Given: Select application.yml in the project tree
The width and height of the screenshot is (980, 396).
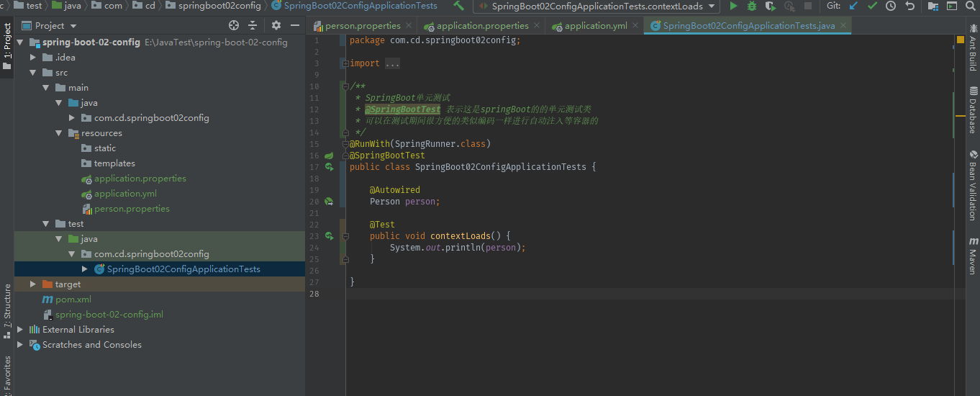Looking at the screenshot, I should click(x=125, y=193).
